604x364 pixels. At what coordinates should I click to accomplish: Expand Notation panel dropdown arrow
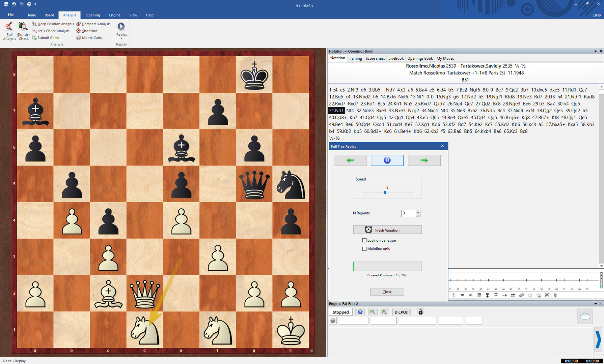click(596, 51)
